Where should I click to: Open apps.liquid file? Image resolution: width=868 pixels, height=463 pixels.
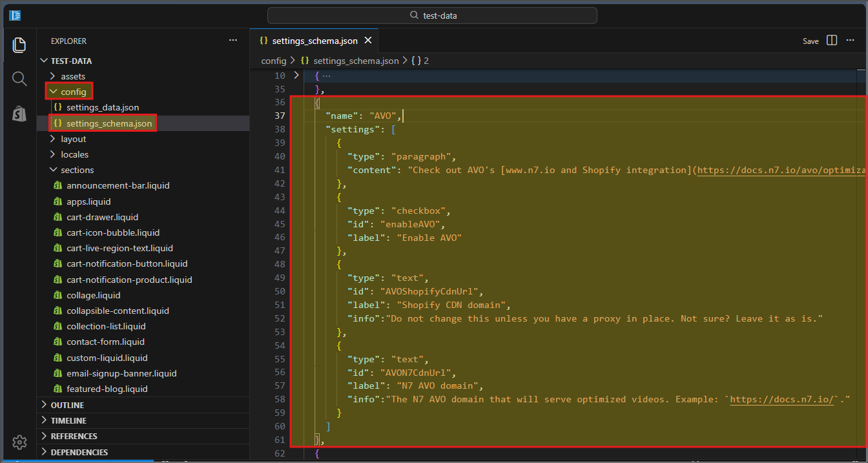pos(143,201)
